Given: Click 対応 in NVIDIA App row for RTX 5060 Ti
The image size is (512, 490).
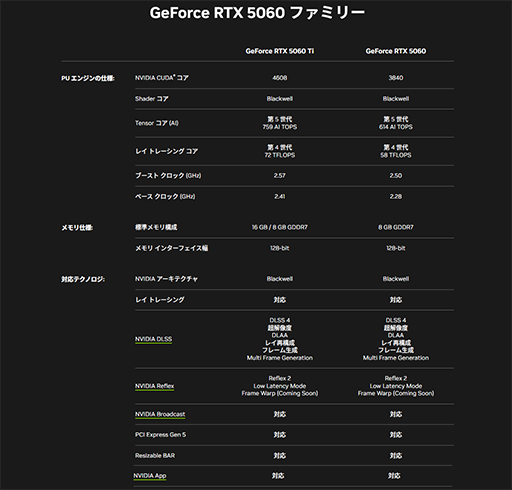Looking at the screenshot, I should pyautogui.click(x=278, y=476).
